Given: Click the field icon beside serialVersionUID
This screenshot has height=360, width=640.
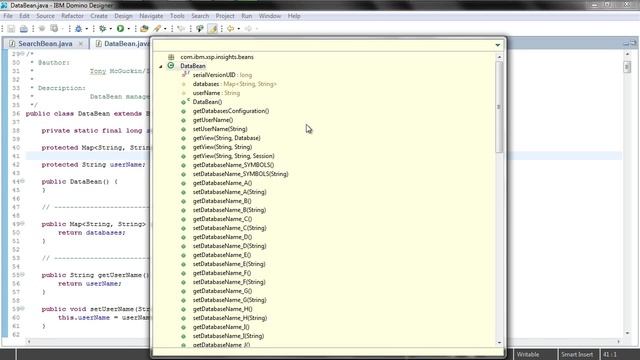Looking at the screenshot, I should click(x=185, y=75).
